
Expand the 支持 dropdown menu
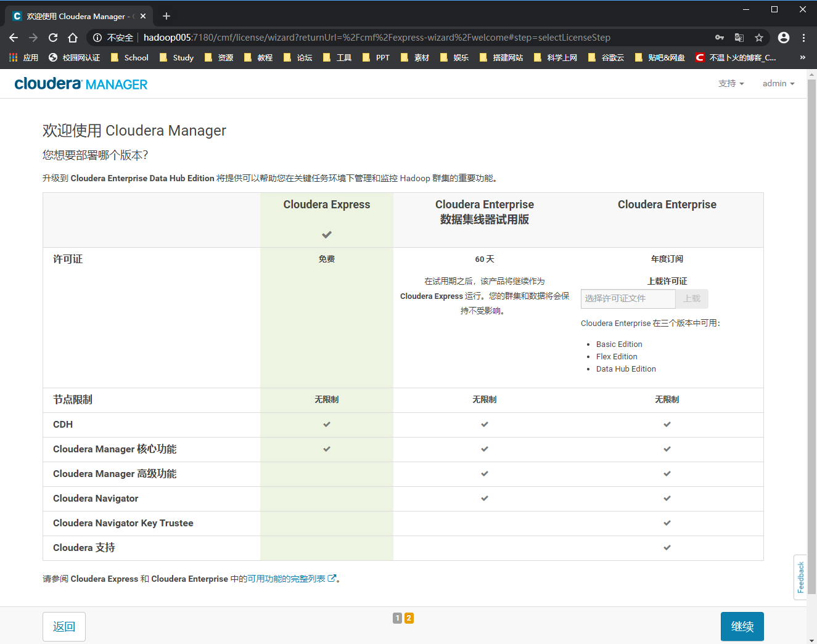coord(731,83)
